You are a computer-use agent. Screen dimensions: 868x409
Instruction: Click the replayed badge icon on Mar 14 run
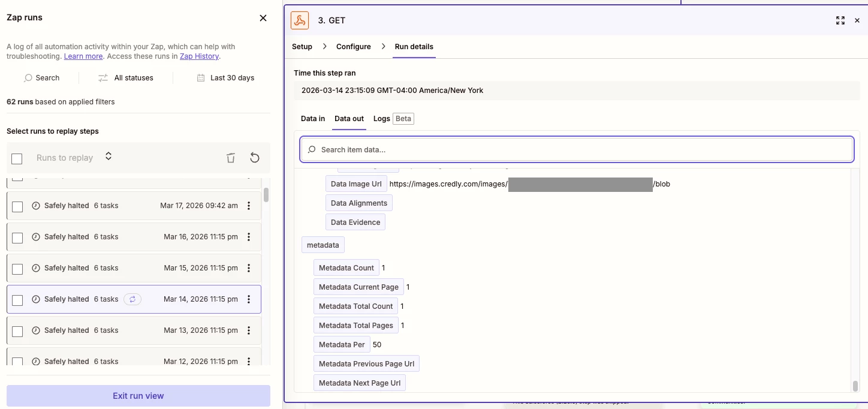coord(132,299)
